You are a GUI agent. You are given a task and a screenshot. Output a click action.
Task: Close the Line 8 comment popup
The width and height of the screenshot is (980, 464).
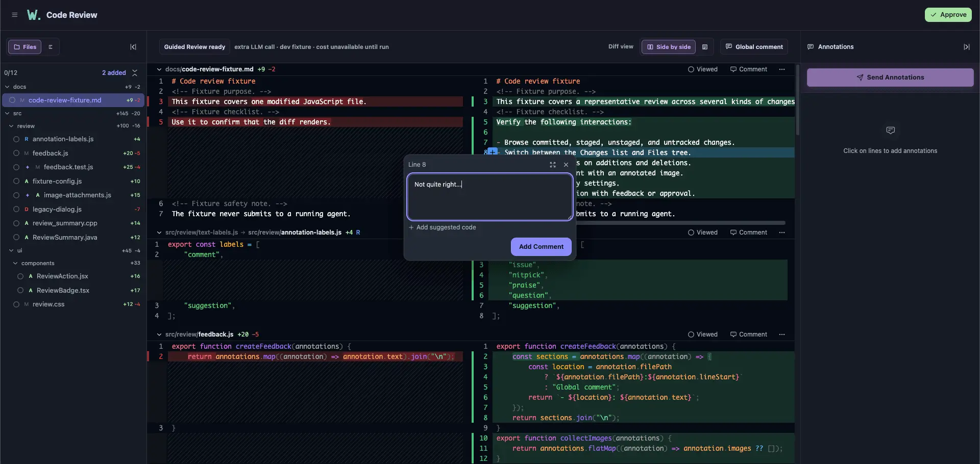click(x=566, y=165)
